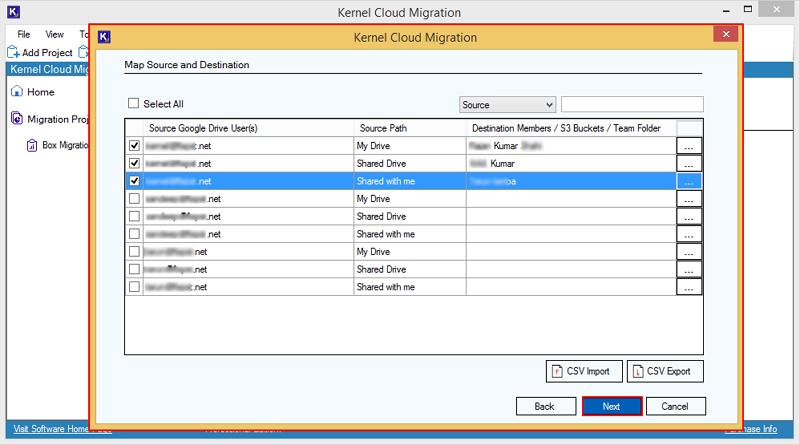The width and height of the screenshot is (800, 445).
Task: Select the Box Migration project item
Action: click(57, 145)
